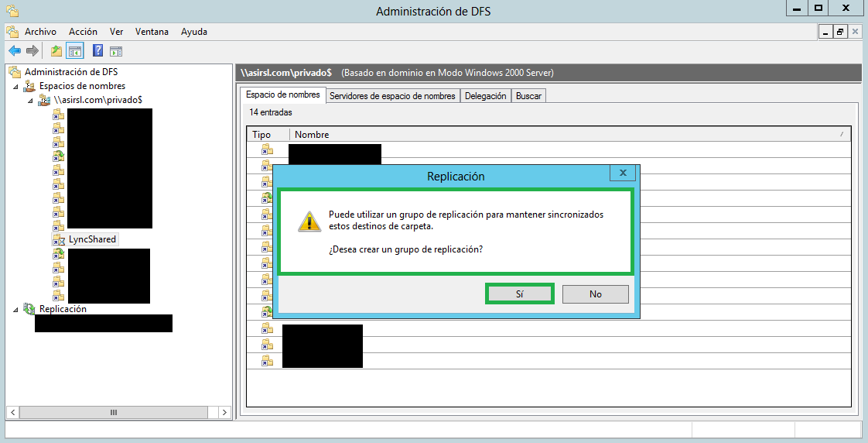Open the Ayuda menu

pyautogui.click(x=193, y=32)
